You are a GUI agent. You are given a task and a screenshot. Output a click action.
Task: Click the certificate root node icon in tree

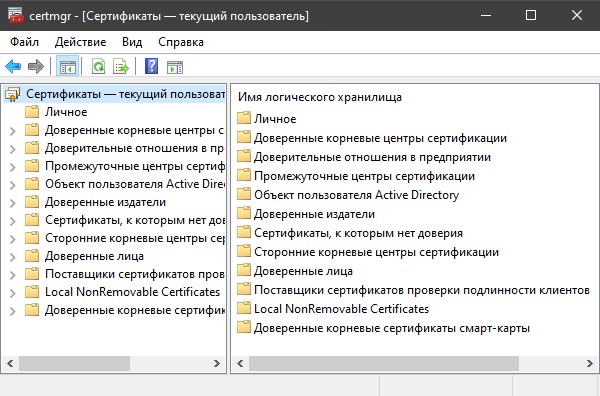[13, 94]
